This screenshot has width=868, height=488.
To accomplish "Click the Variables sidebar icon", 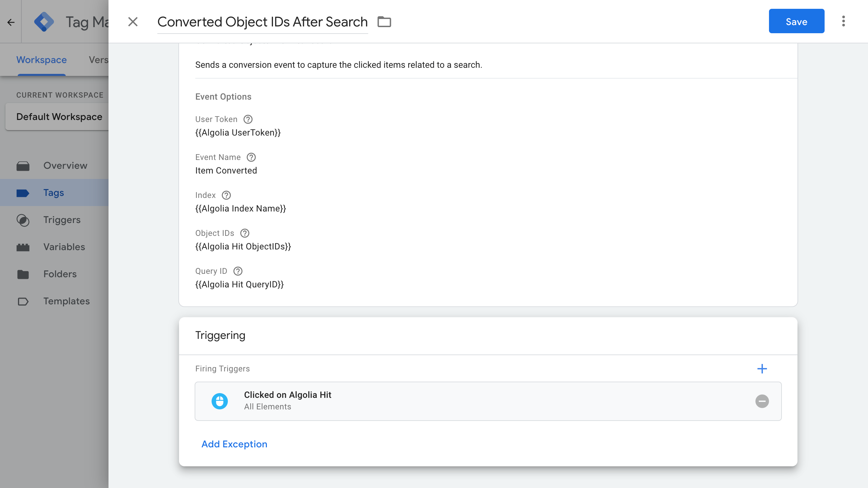I will tap(23, 247).
